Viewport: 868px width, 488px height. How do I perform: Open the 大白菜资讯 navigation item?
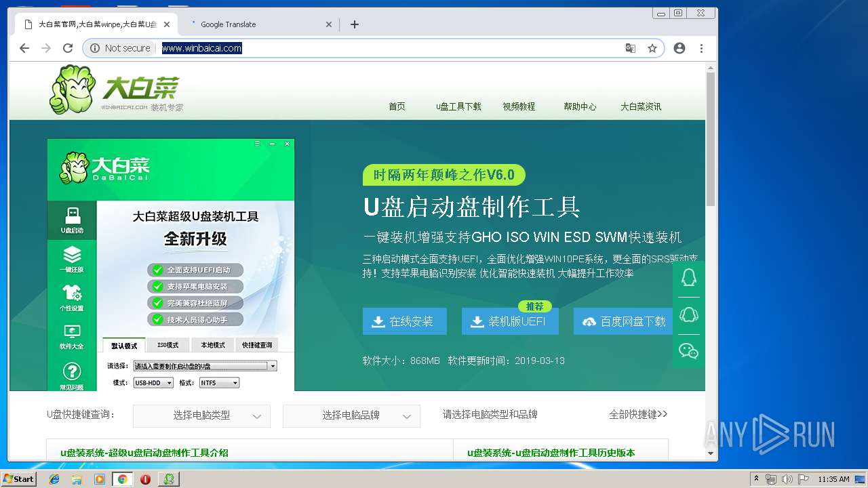tap(641, 106)
